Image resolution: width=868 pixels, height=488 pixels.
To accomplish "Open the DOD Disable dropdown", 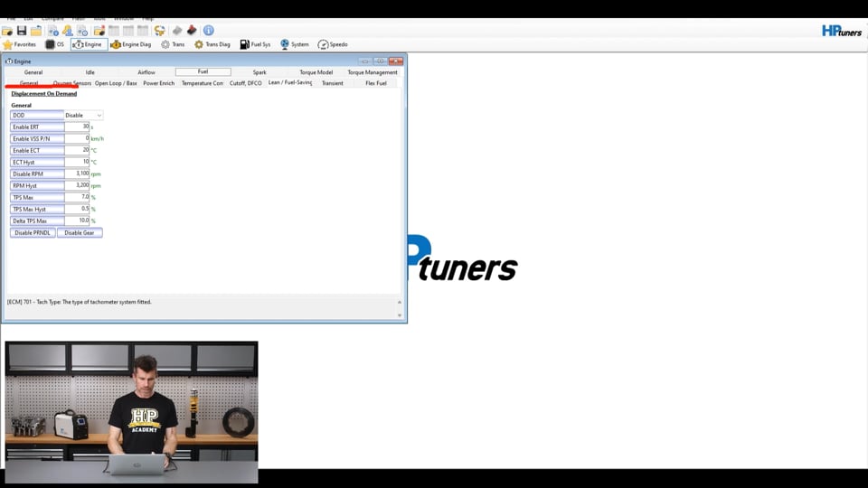I will click(x=83, y=115).
